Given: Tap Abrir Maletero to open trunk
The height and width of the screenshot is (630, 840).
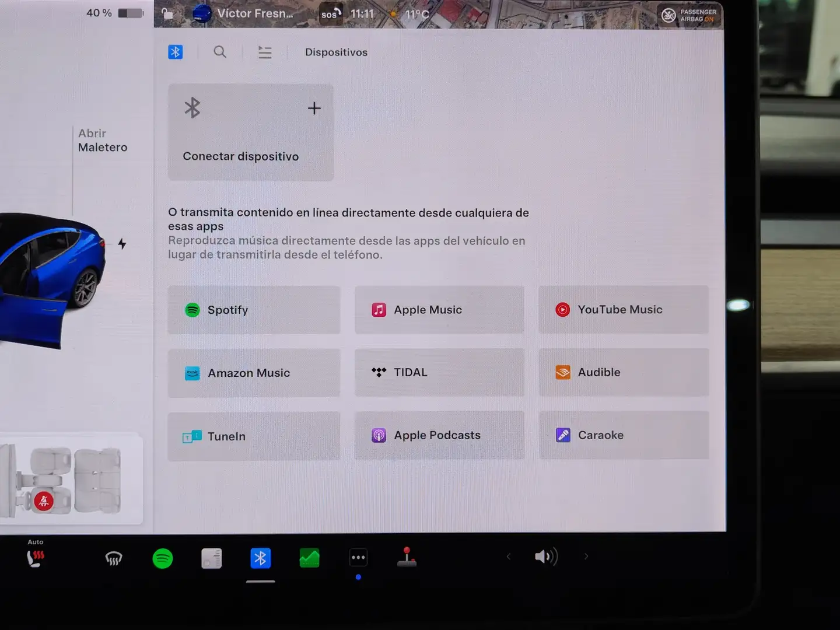Looking at the screenshot, I should pos(103,141).
